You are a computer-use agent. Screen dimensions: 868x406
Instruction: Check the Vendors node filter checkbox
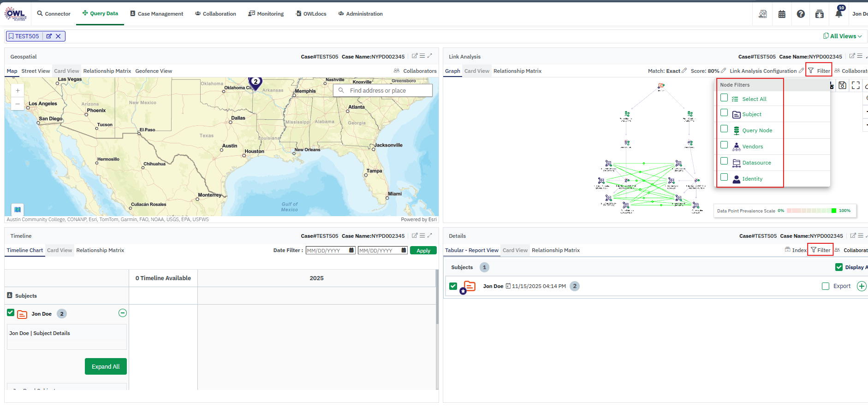[x=724, y=145]
